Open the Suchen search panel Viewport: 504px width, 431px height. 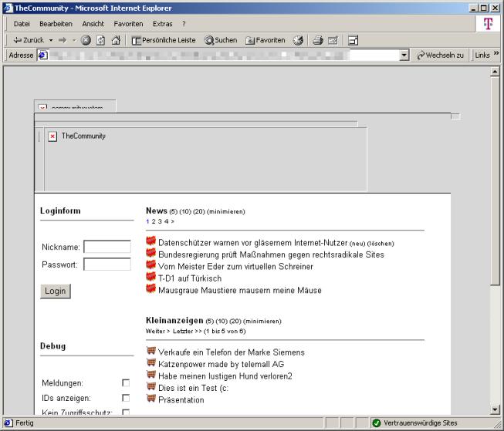[221, 40]
